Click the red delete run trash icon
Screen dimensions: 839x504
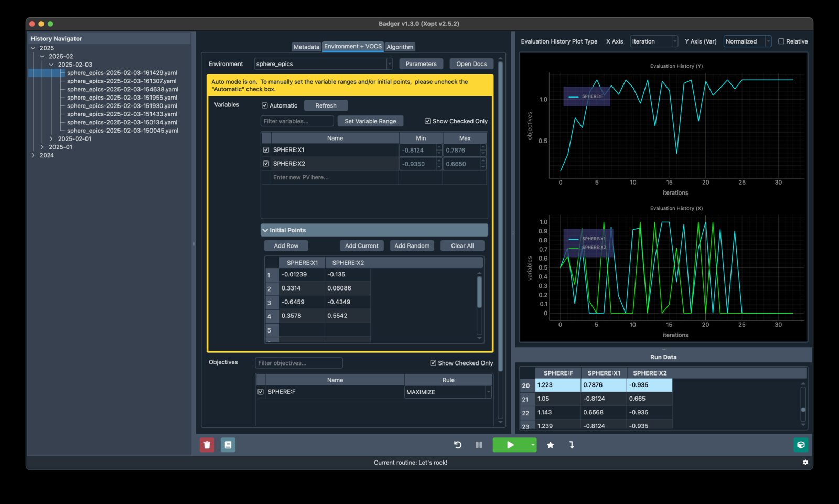click(207, 445)
